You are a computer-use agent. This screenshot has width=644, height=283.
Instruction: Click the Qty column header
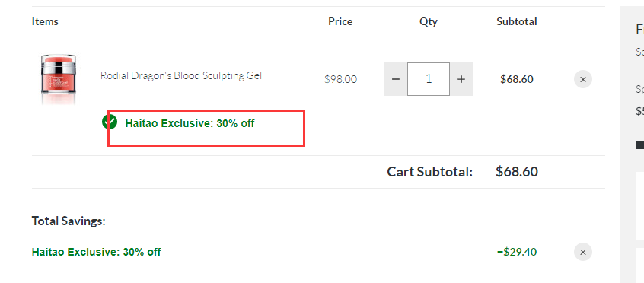[429, 21]
